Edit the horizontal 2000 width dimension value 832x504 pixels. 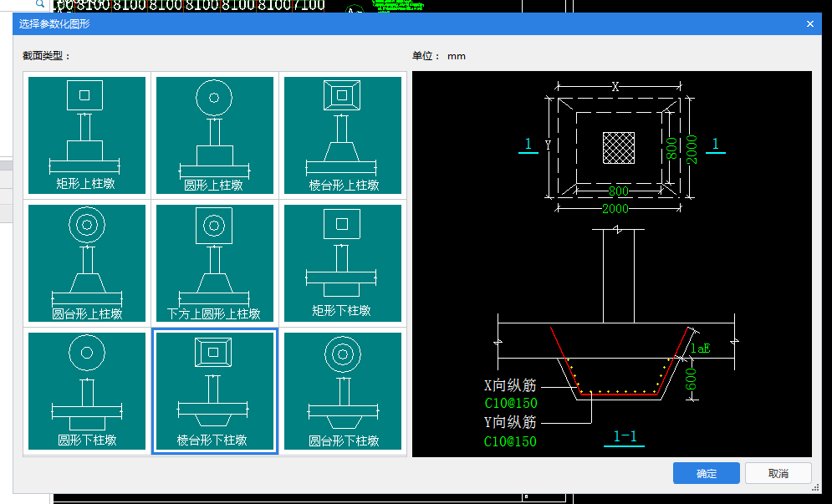617,208
